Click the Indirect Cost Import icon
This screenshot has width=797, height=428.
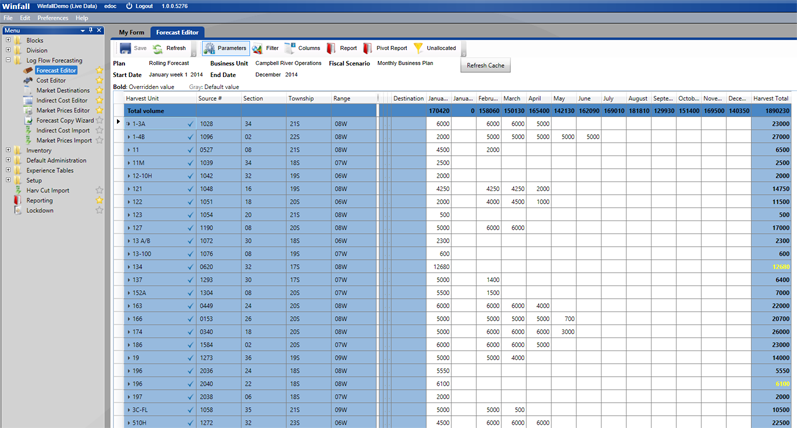click(x=28, y=130)
